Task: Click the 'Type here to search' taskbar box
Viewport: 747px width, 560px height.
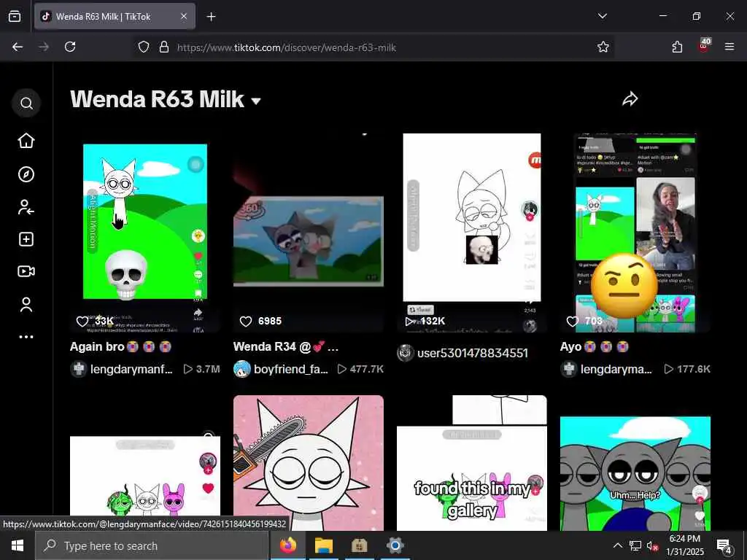Action: pos(152,545)
